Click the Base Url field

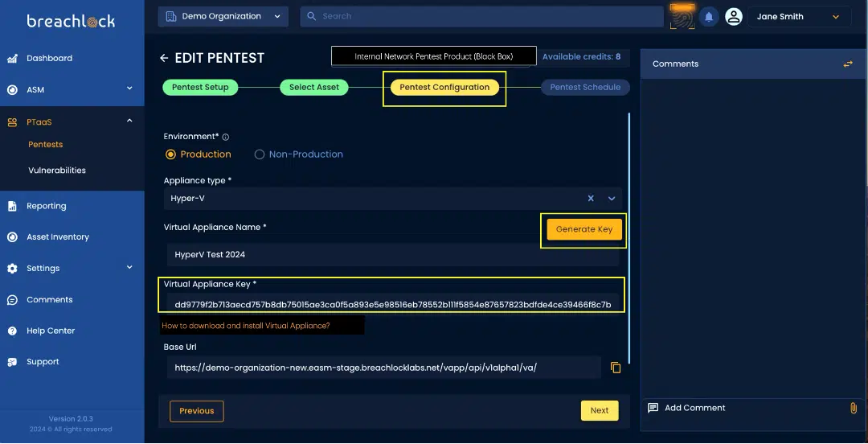tap(383, 368)
